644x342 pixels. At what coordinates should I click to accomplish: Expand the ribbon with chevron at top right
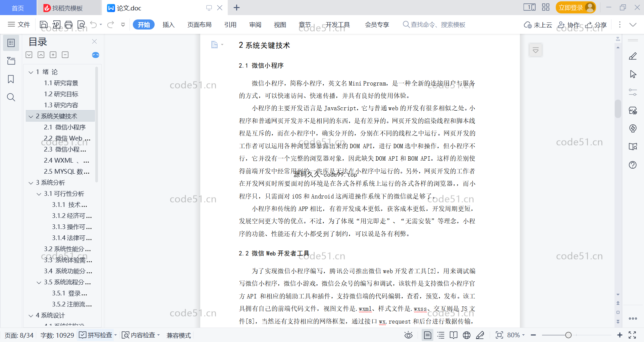(x=633, y=24)
